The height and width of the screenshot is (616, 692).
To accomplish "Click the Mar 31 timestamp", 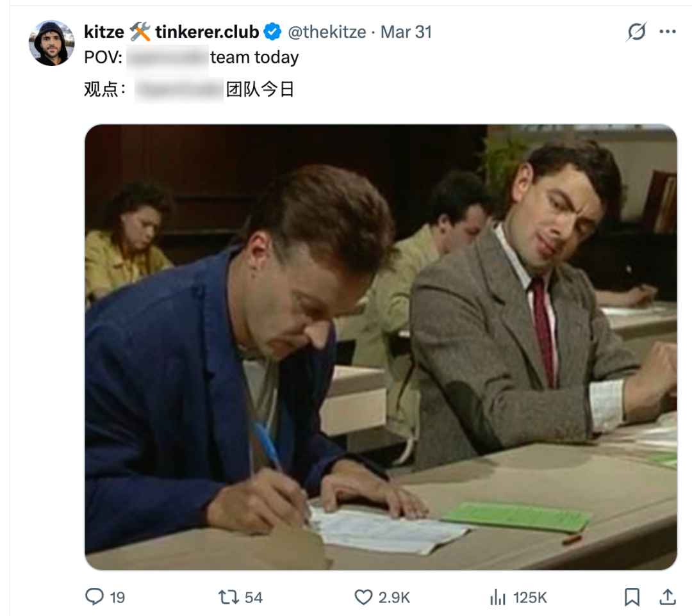I will pos(406,31).
